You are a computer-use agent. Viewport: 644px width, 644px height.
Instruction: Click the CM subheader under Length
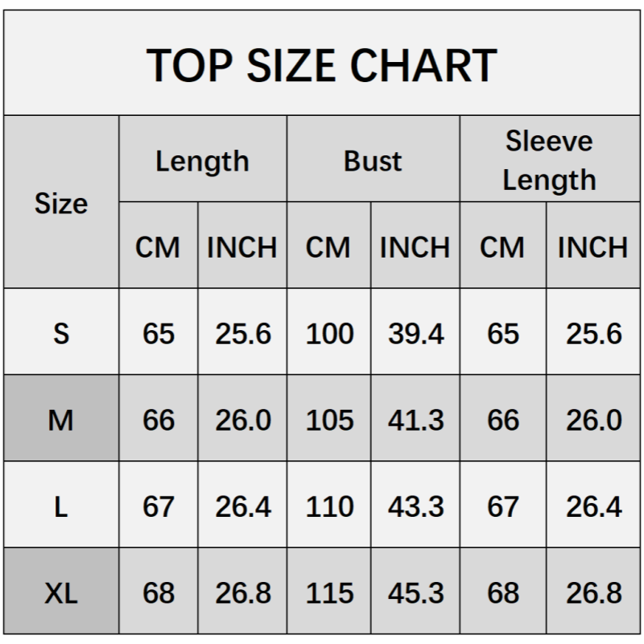coord(158,247)
